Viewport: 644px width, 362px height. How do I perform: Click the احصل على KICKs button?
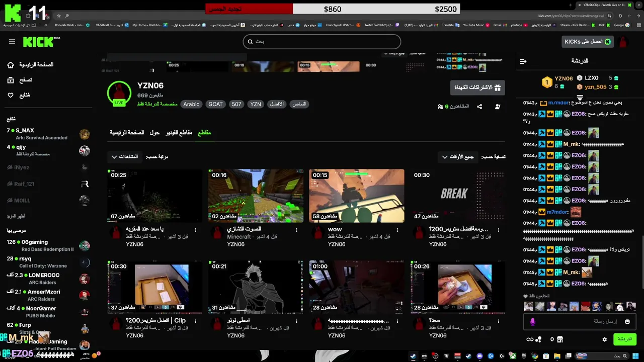coord(588,42)
